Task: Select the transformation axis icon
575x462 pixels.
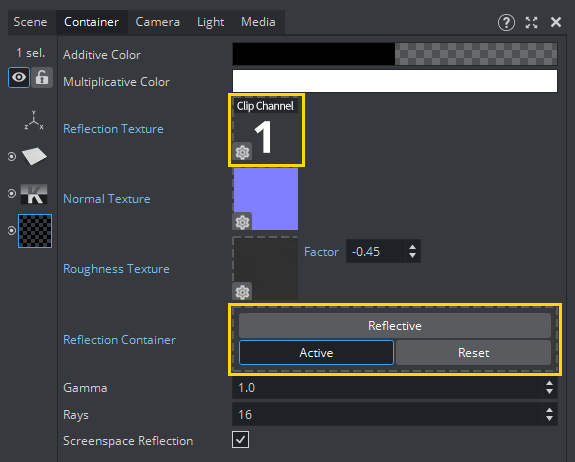Action: 34,120
